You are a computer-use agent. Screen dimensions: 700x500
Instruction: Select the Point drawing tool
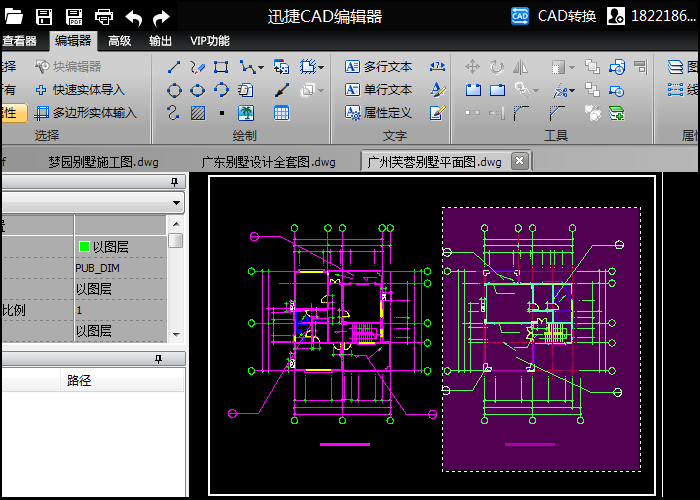[222, 113]
